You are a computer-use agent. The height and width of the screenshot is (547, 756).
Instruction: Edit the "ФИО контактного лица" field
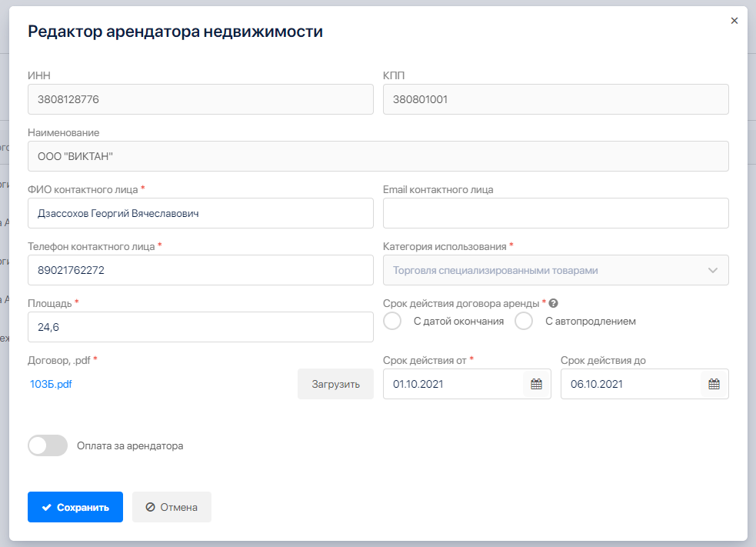tap(200, 213)
